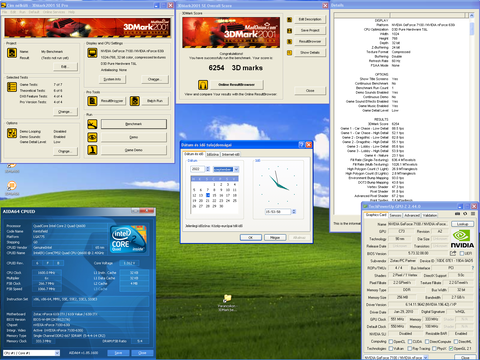Open the Online Services menu in 3DMark
The height and width of the screenshot is (360, 480).
[x=54, y=12]
